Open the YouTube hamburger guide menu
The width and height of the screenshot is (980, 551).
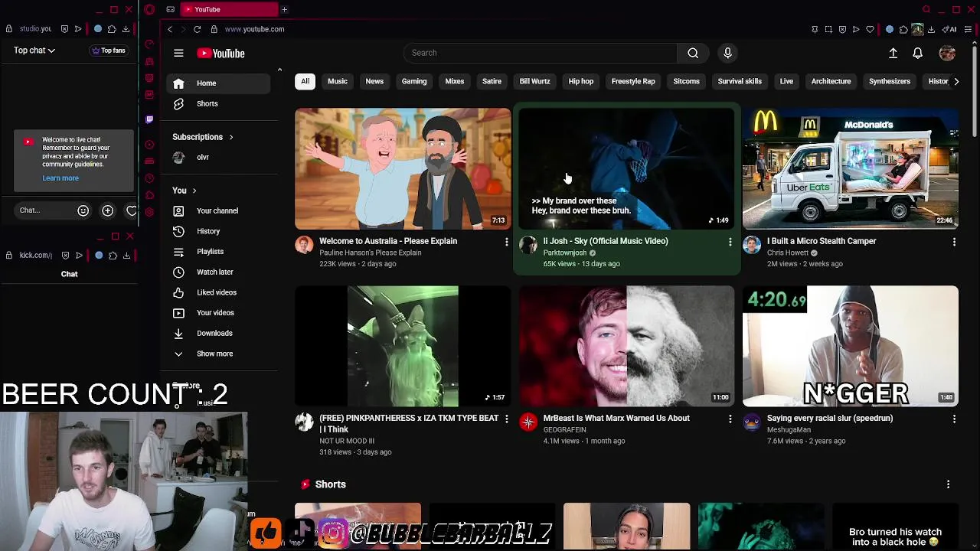coord(178,53)
